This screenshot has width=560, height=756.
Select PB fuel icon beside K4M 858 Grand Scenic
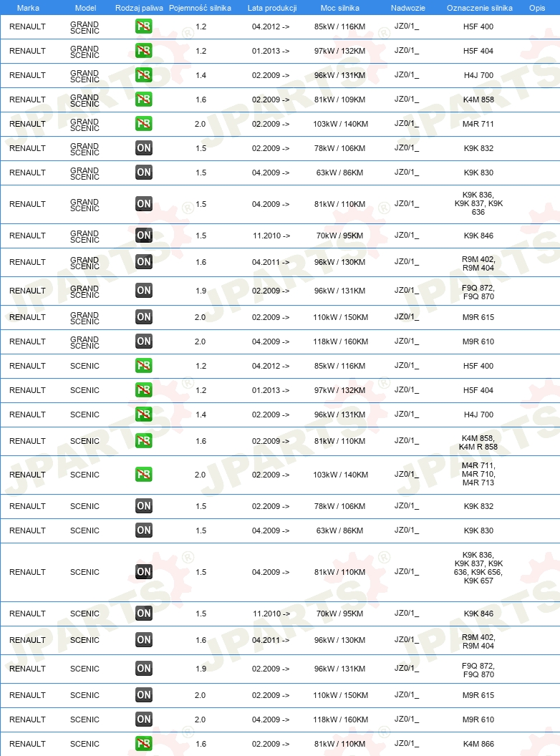pyautogui.click(x=144, y=100)
